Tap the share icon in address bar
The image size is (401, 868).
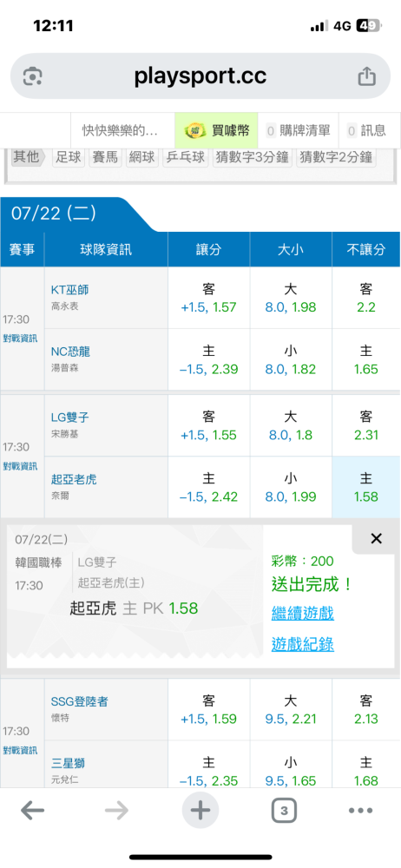point(366,76)
